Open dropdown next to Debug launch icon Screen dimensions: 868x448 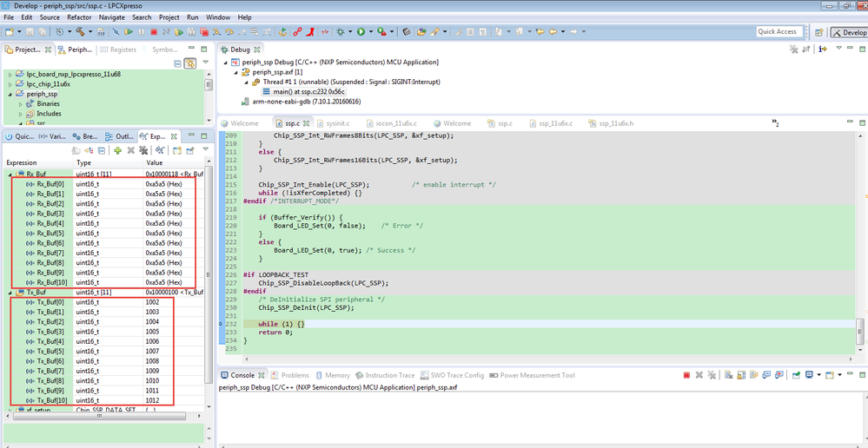350,32
